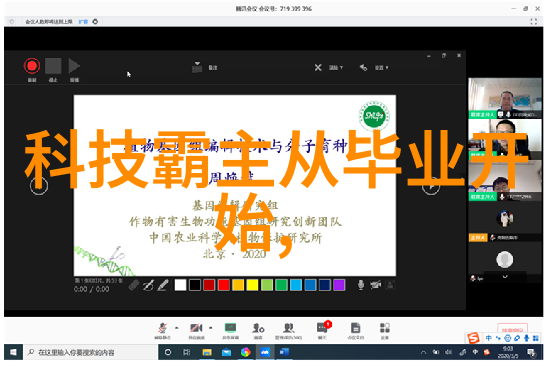Toggle the meeting video camera button
Viewport: 550px width, 367px height.
tap(196, 328)
